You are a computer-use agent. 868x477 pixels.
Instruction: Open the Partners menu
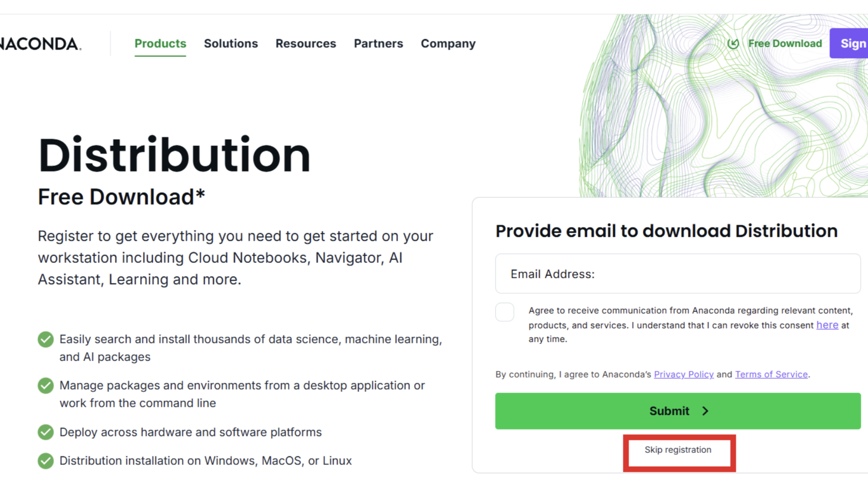378,43
